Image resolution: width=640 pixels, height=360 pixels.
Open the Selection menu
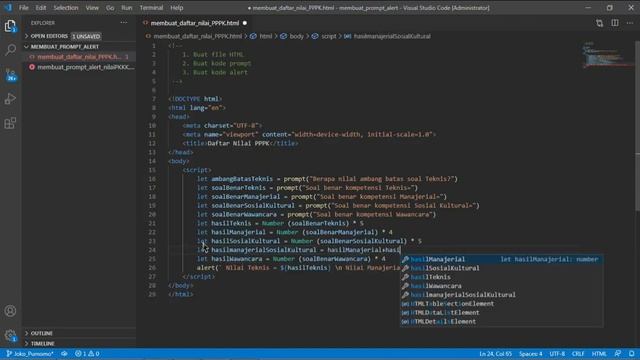(x=66, y=8)
